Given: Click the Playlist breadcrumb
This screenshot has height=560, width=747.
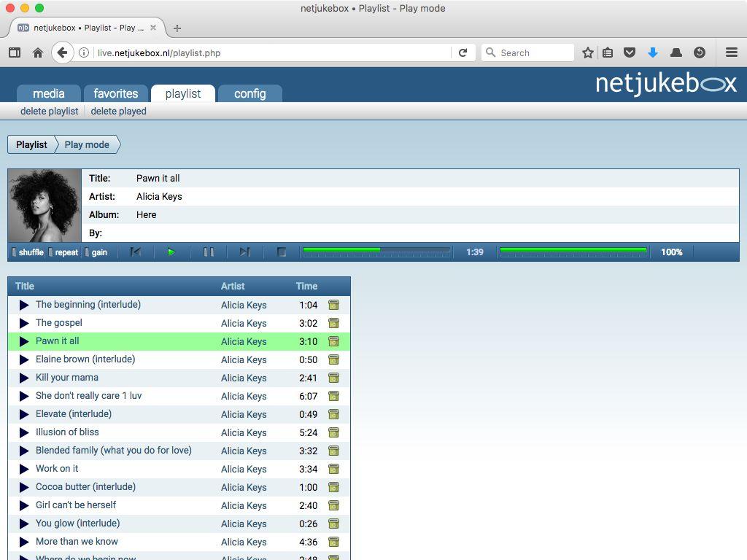Looking at the screenshot, I should pos(31,145).
